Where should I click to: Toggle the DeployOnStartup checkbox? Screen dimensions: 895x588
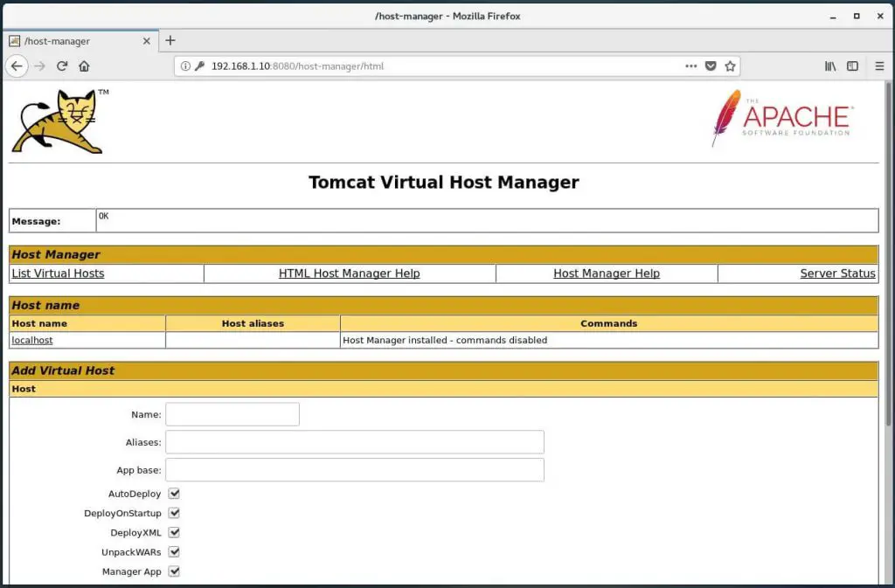click(174, 513)
